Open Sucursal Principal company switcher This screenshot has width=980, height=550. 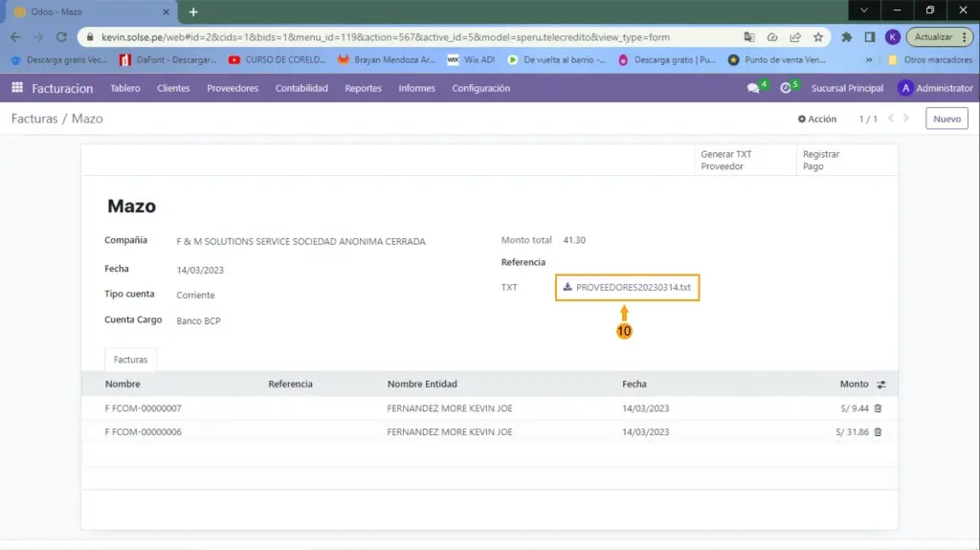[x=847, y=88]
